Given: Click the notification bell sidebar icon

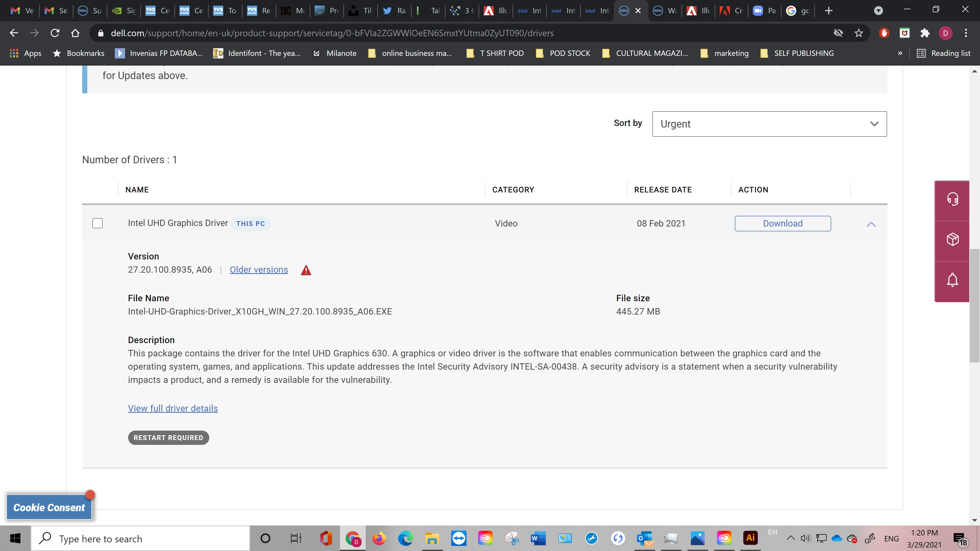Looking at the screenshot, I should pyautogui.click(x=952, y=280).
